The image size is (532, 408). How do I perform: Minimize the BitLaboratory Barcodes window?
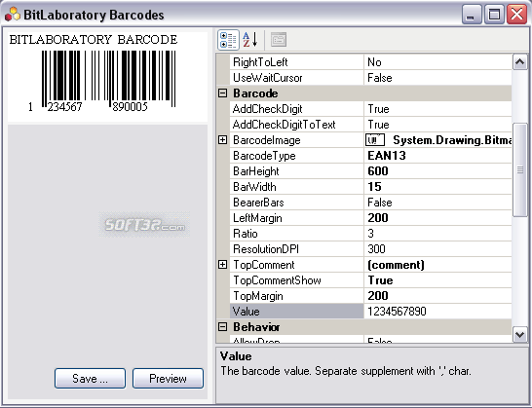point(472,15)
